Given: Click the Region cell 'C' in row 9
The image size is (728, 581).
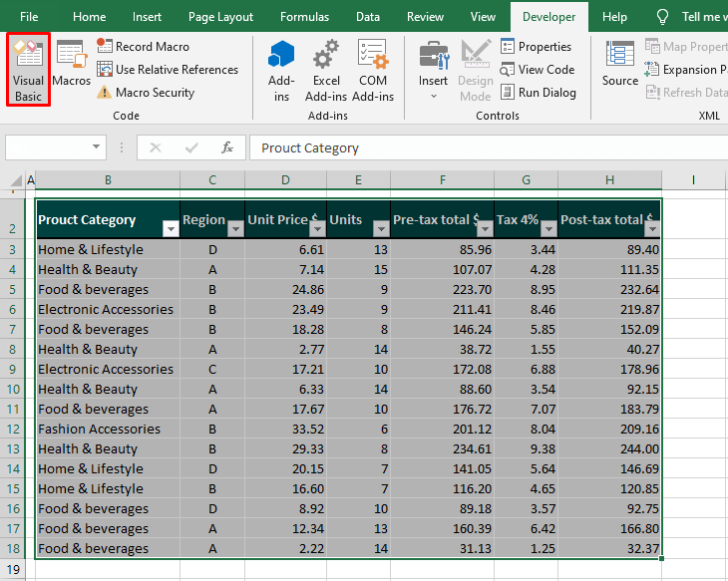Looking at the screenshot, I should [x=212, y=369].
